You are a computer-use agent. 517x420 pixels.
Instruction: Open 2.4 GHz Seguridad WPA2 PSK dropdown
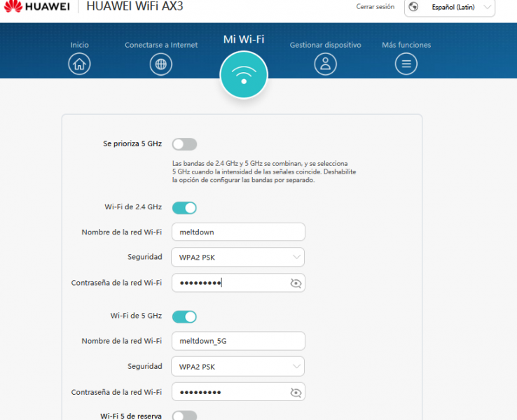237,257
